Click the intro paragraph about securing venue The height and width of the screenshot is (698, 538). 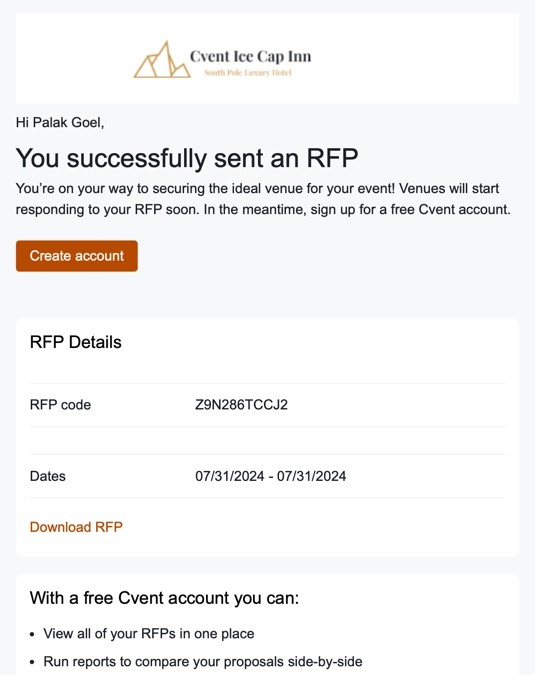pos(263,199)
